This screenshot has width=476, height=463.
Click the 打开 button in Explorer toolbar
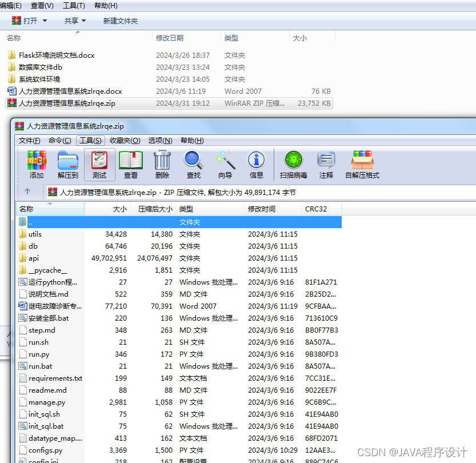25,21
